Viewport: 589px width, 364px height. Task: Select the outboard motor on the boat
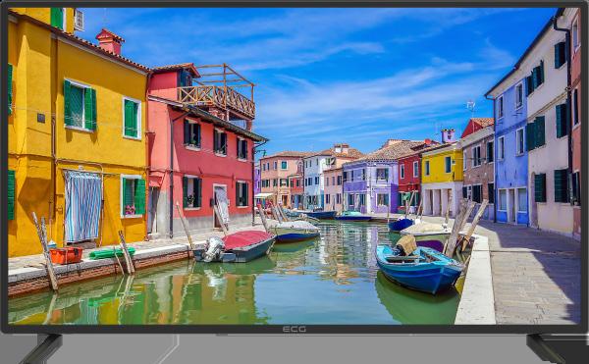point(214,249)
